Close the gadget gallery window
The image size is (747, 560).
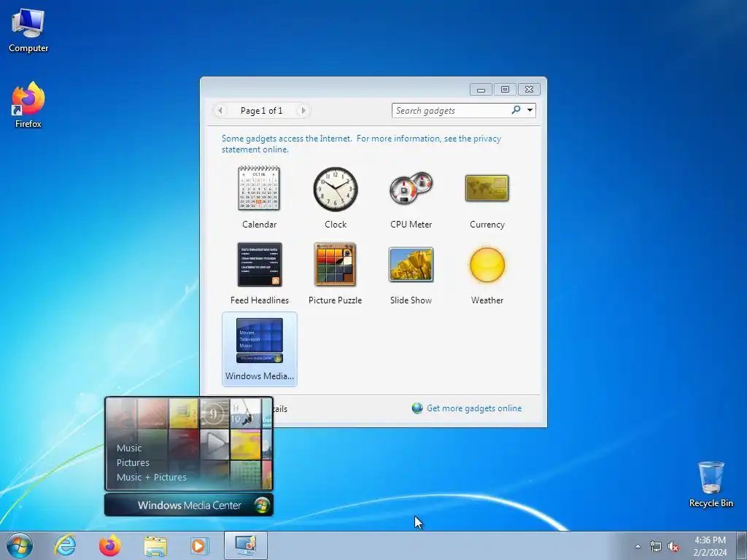(530, 90)
